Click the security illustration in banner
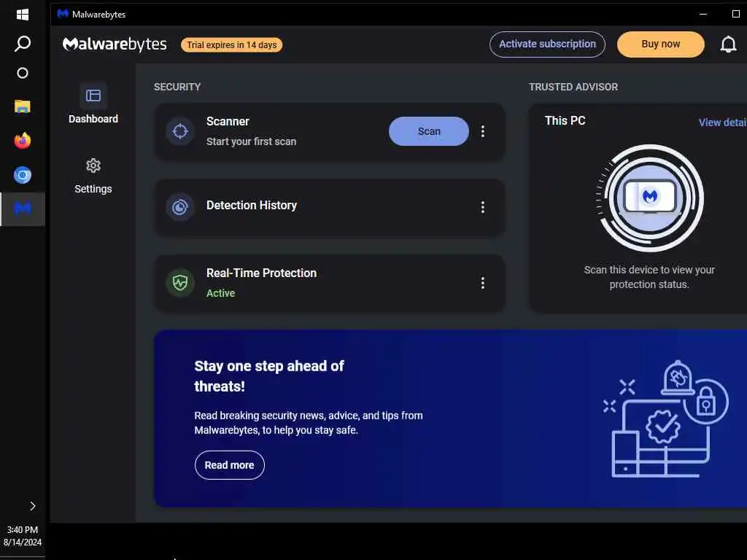The height and width of the screenshot is (560, 747). [x=665, y=419]
